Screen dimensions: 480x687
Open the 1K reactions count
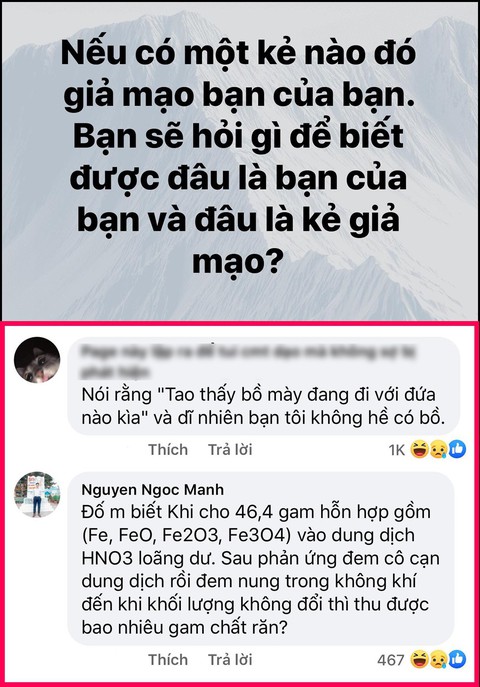397,450
